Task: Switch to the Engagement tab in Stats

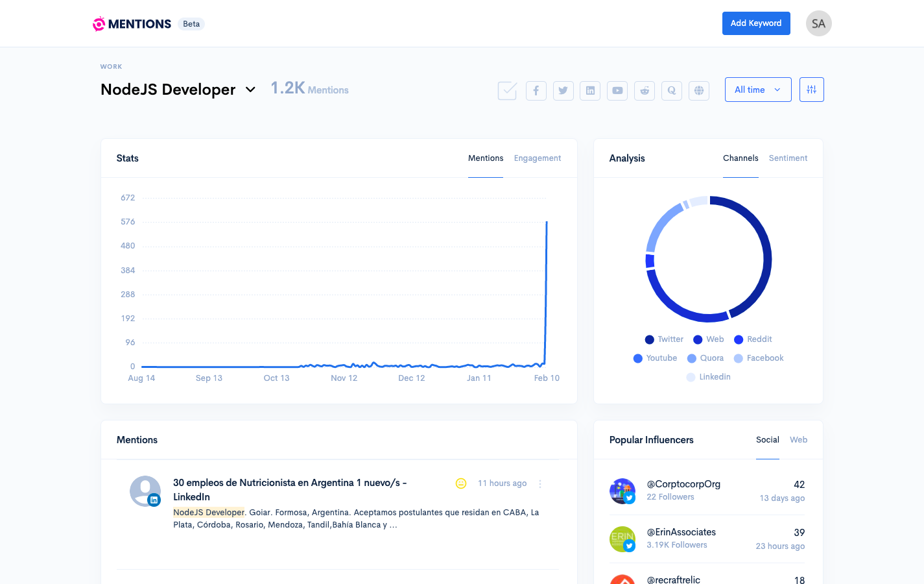Action: coord(537,158)
